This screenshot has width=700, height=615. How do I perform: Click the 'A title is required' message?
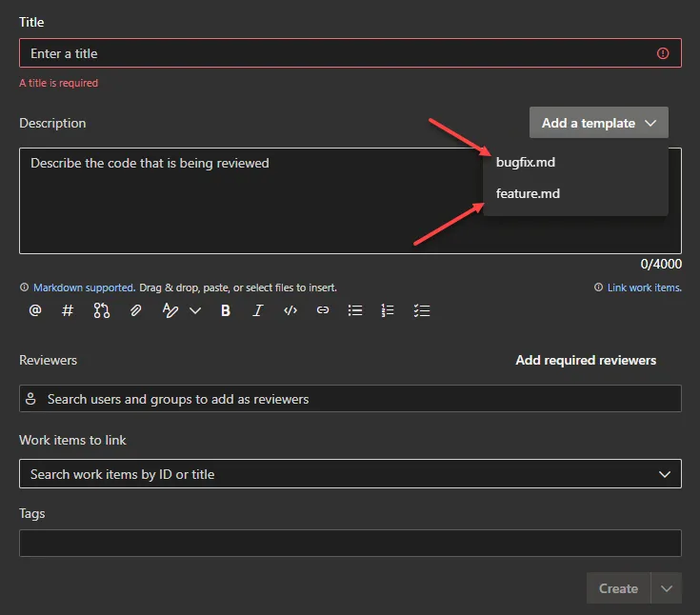(x=58, y=83)
